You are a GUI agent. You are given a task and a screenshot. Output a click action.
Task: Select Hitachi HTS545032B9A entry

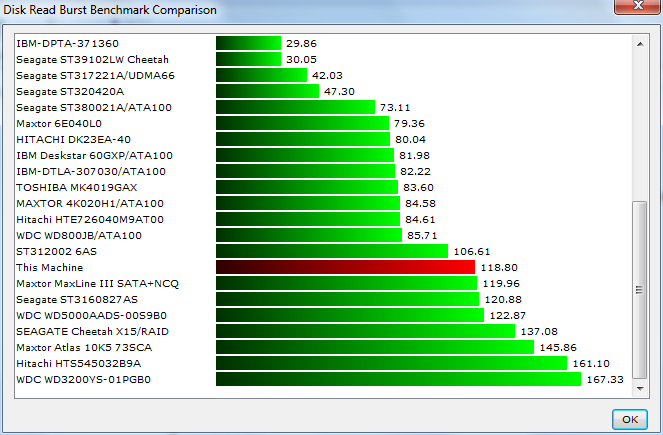[78, 364]
